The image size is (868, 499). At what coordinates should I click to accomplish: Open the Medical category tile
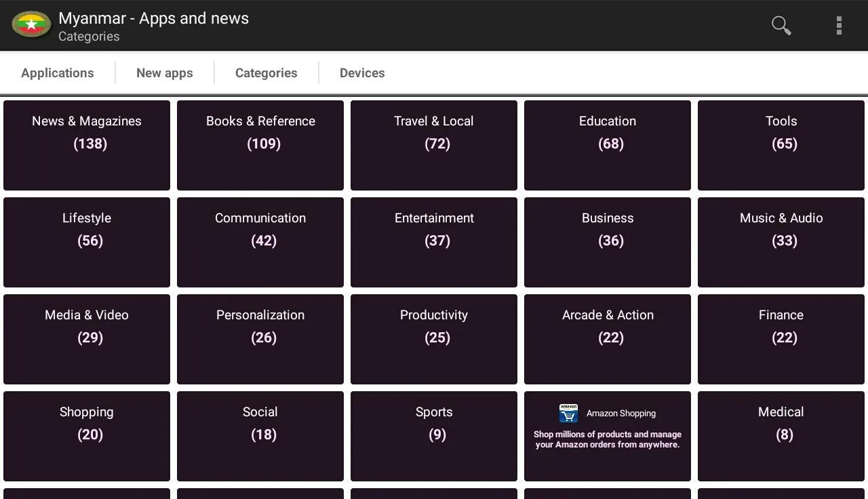(x=781, y=436)
